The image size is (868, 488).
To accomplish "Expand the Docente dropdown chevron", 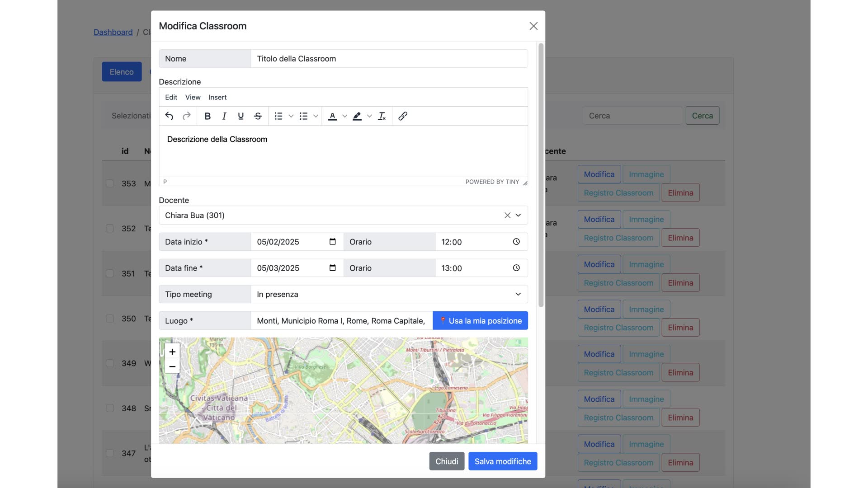I will point(518,216).
